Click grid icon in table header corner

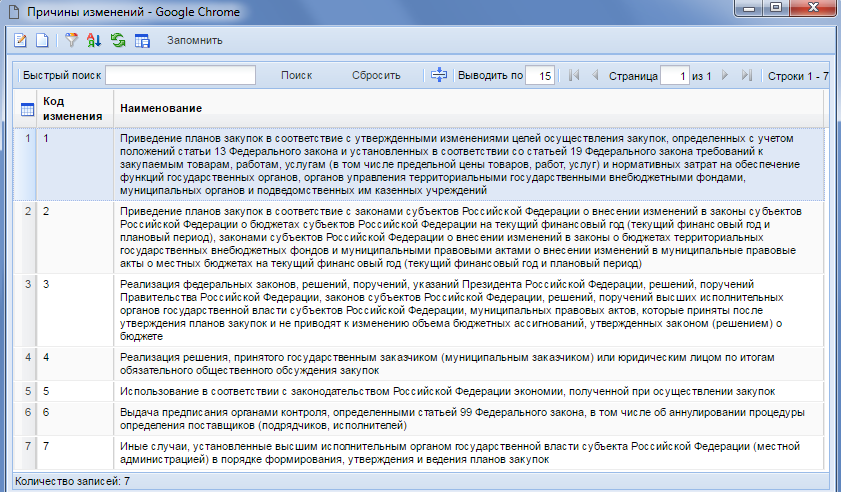28,108
